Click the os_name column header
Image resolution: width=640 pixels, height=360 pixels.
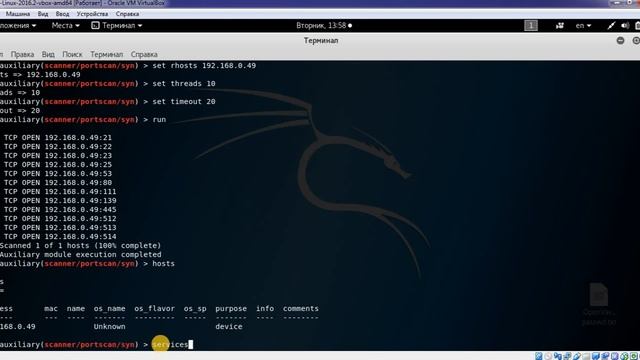click(x=109, y=309)
